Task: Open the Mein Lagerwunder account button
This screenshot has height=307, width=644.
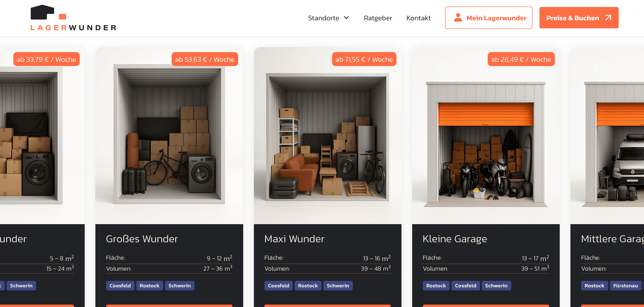Action: click(x=489, y=18)
